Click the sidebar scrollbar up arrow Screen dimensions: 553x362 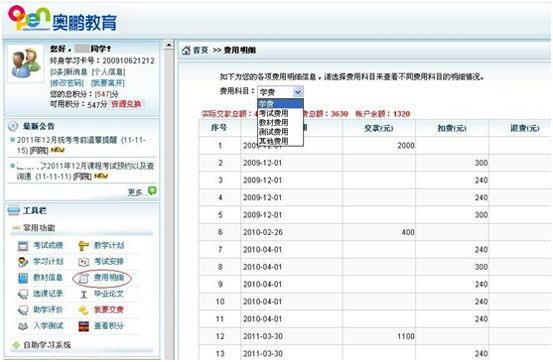[x=169, y=45]
